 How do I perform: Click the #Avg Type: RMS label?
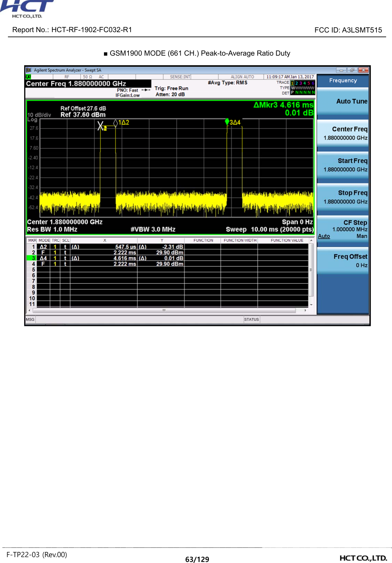coord(228,83)
